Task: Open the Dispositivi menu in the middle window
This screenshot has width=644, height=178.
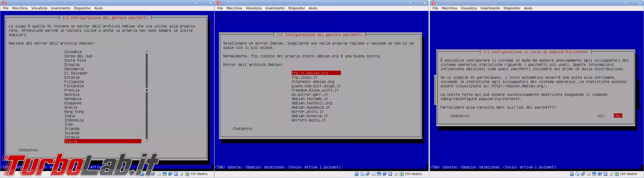Action: tap(297, 8)
